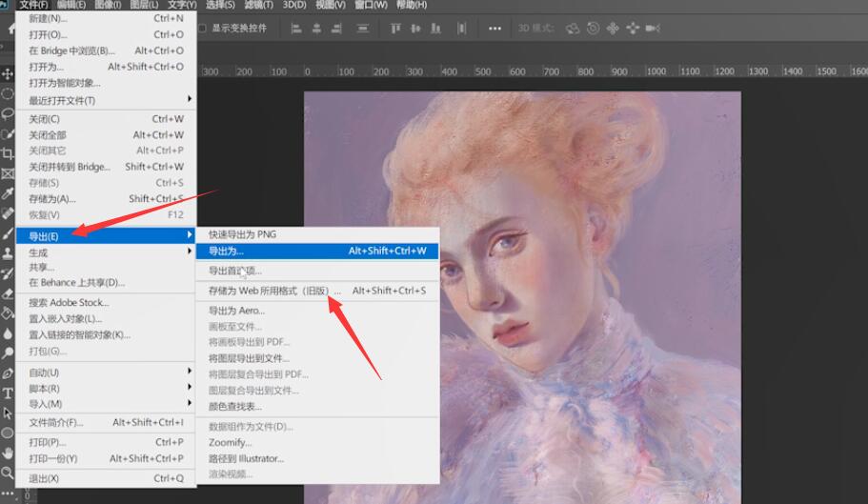Expand the 导入(M) submenu
Image resolution: width=868 pixels, height=504 pixels.
coord(105,404)
